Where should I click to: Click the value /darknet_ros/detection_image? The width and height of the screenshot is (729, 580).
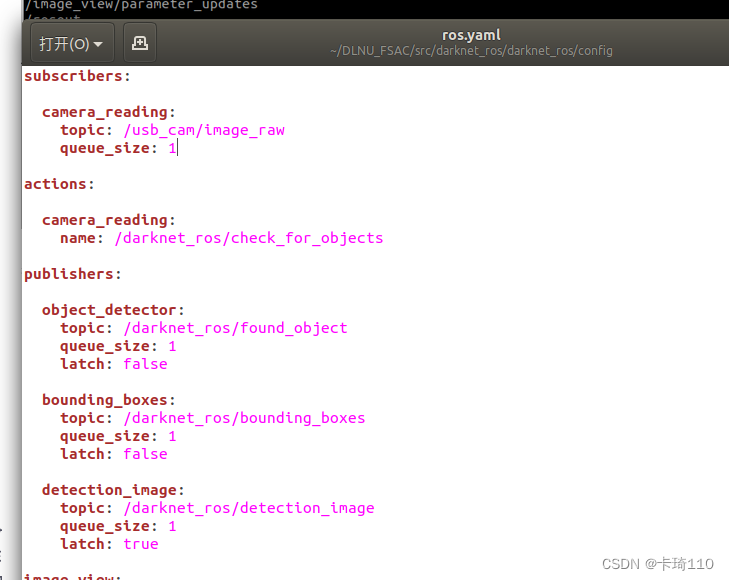pyautogui.click(x=249, y=508)
